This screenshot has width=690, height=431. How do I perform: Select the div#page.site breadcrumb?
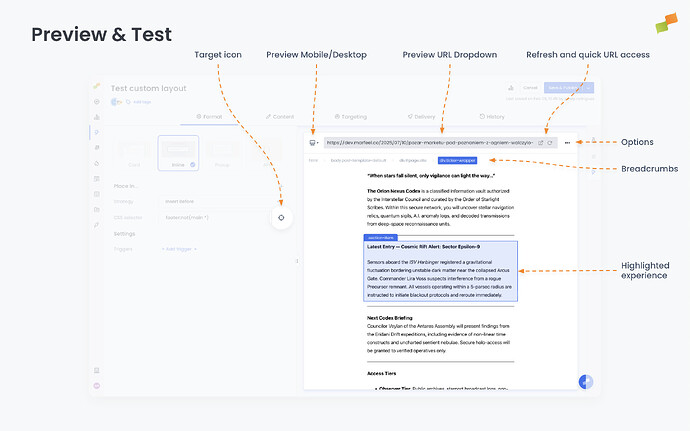click(414, 159)
